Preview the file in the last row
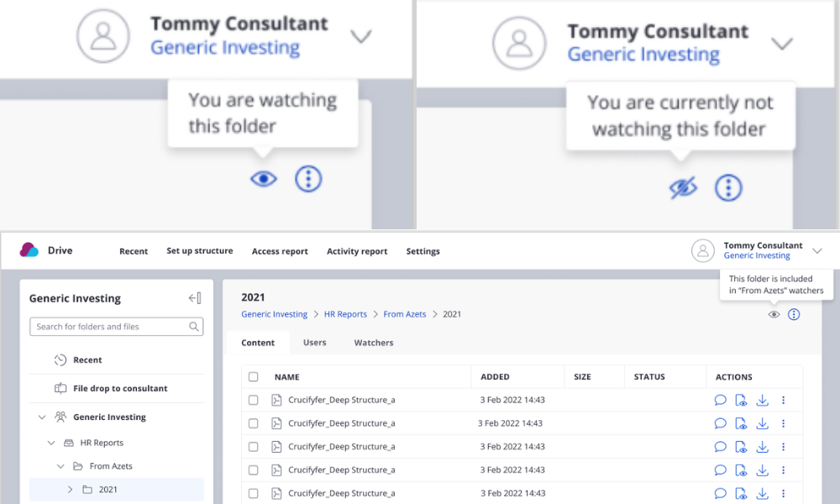The height and width of the screenshot is (504, 840). [x=741, y=493]
